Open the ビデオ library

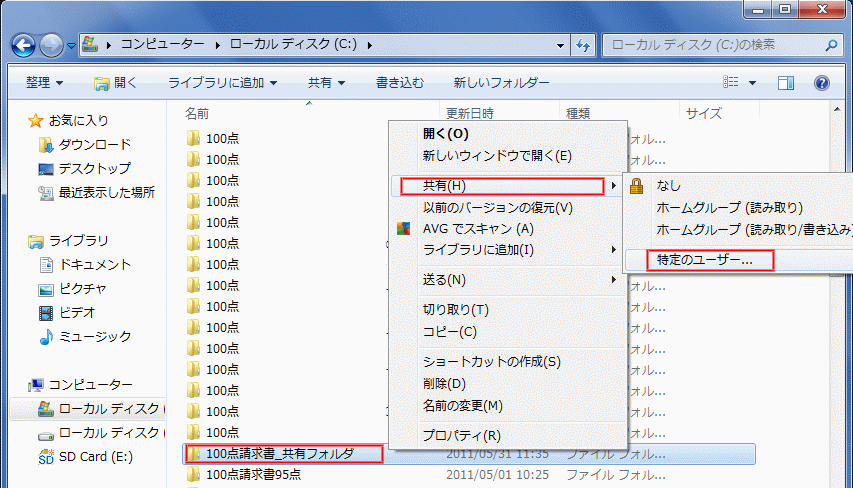click(x=67, y=312)
